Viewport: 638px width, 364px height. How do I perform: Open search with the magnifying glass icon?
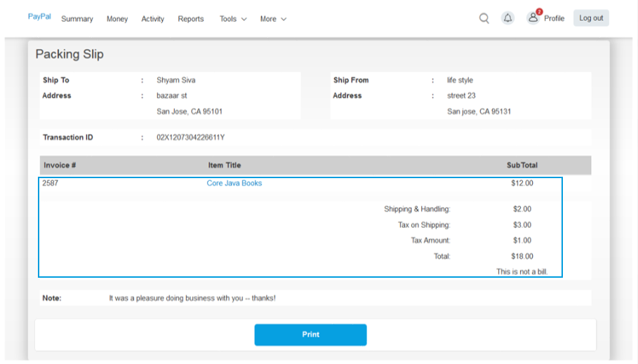484,18
